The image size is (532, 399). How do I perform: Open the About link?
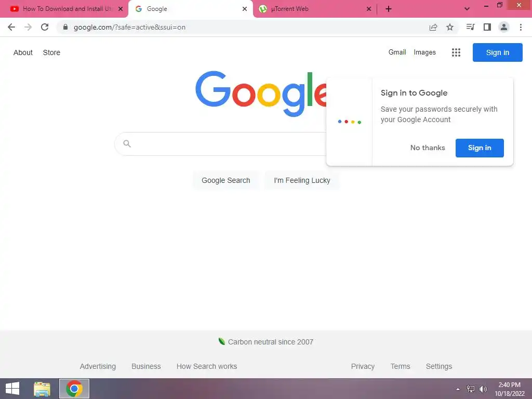(23, 52)
